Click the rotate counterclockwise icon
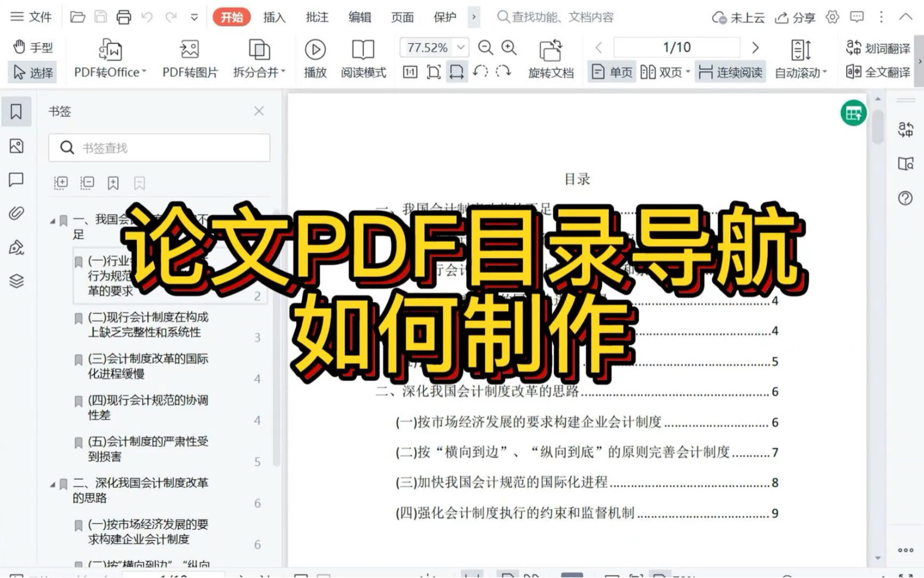Screen dimensions: 924x578 pyautogui.click(x=480, y=72)
